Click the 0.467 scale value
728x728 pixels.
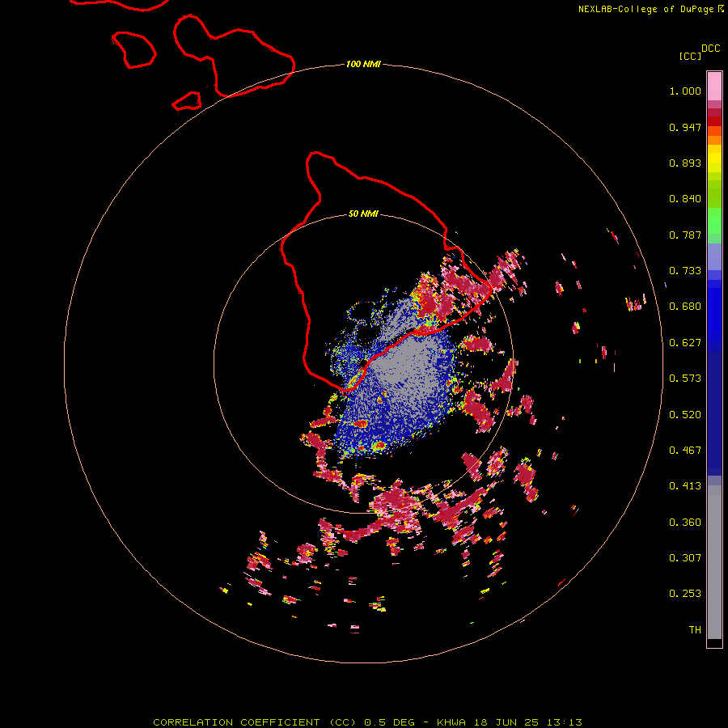pos(685,451)
